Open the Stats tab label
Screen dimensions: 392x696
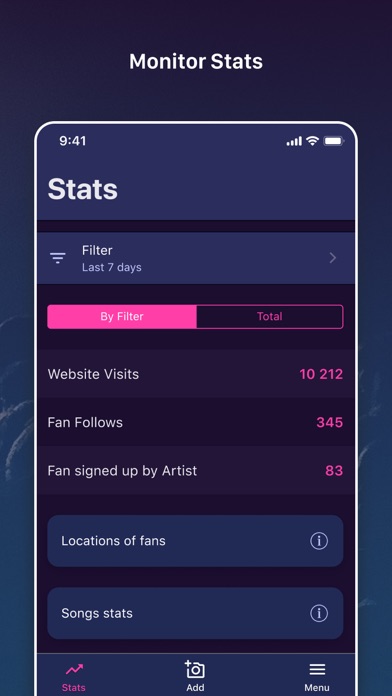[x=74, y=688]
